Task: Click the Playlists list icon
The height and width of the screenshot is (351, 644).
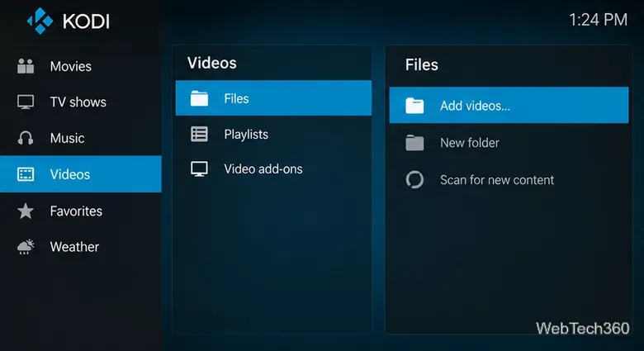Action: (199, 134)
